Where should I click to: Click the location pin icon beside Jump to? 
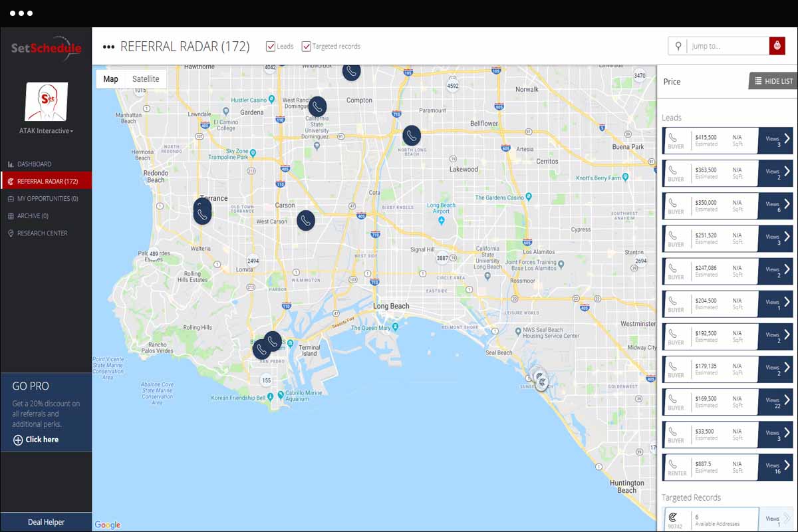coord(678,46)
